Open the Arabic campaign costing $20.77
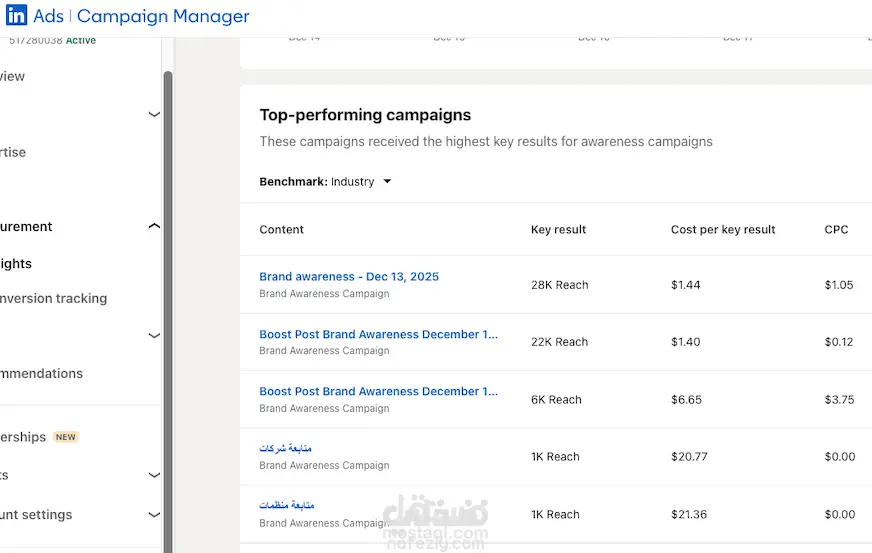Viewport: 872px width, 553px height. [285, 448]
